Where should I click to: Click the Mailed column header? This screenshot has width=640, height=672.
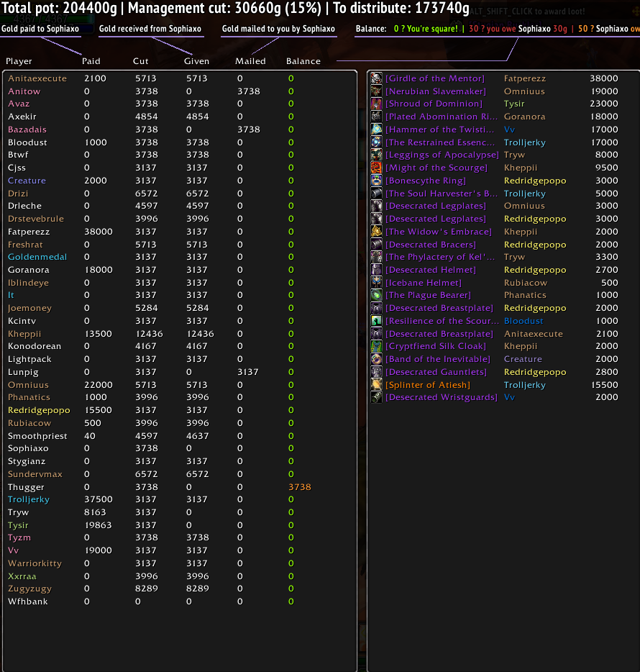click(x=250, y=61)
